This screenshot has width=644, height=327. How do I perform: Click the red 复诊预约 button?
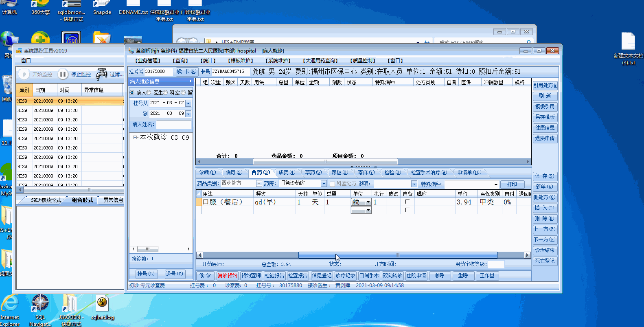227,276
